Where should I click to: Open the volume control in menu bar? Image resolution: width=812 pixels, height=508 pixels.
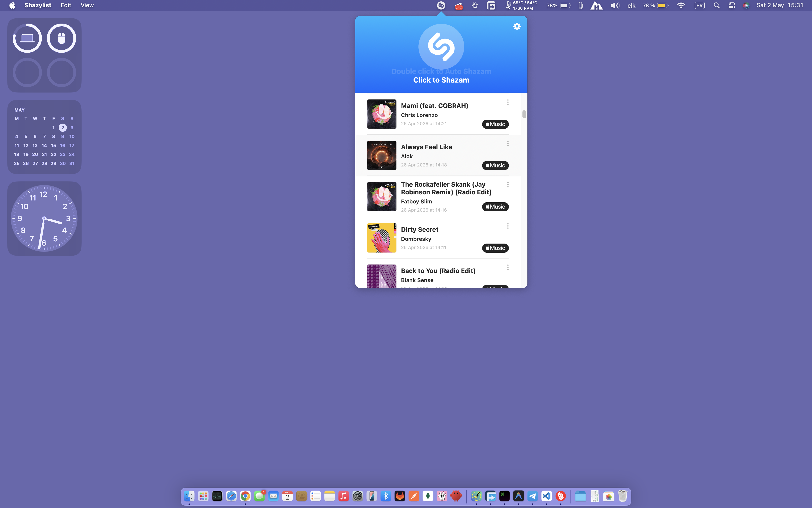click(615, 5)
